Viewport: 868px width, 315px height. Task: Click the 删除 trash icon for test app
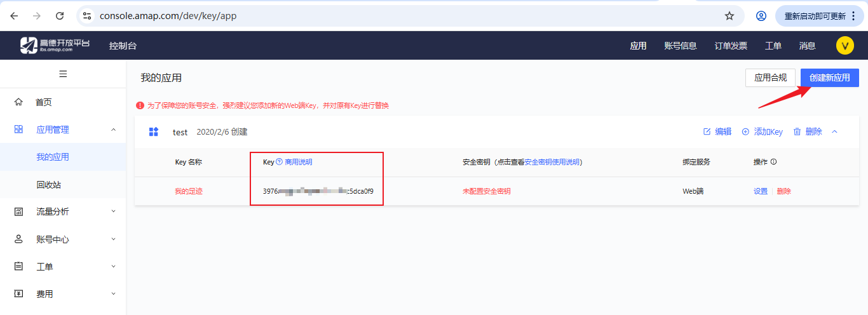tap(797, 131)
